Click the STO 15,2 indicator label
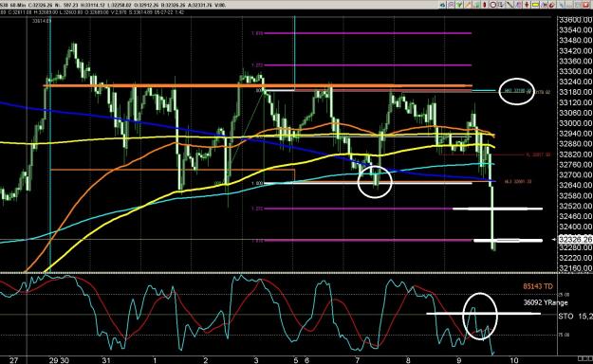The height and width of the screenshot is (364, 593). click(575, 316)
